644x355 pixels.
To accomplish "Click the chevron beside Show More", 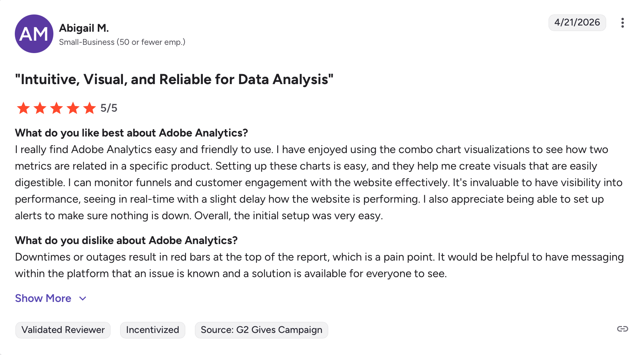I will pos(83,298).
